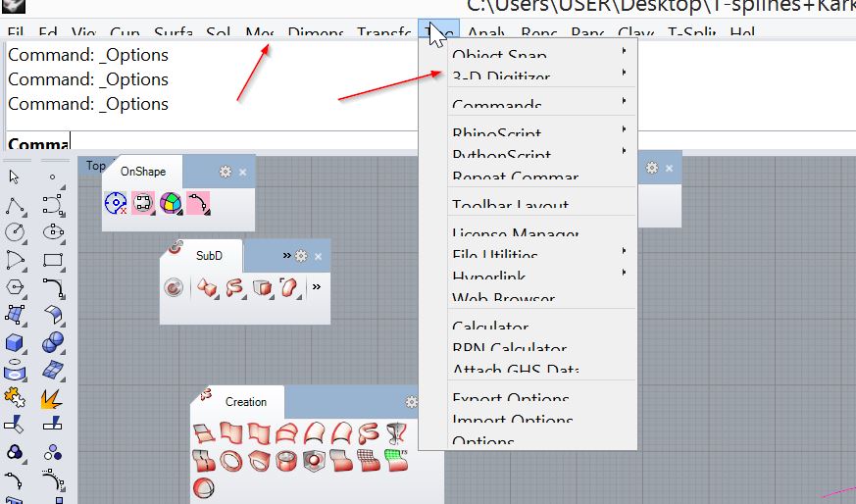This screenshot has width=856, height=504.
Task: Click the red sphere icon in Creation
Action: click(203, 487)
